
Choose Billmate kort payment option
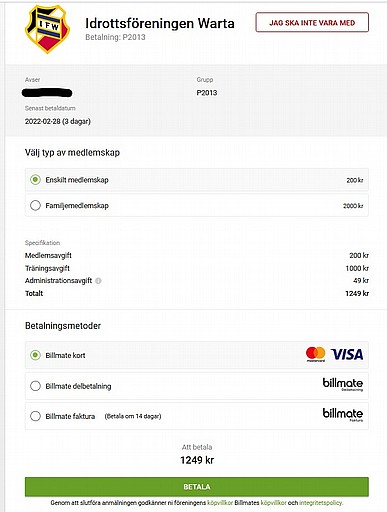[x=35, y=355]
